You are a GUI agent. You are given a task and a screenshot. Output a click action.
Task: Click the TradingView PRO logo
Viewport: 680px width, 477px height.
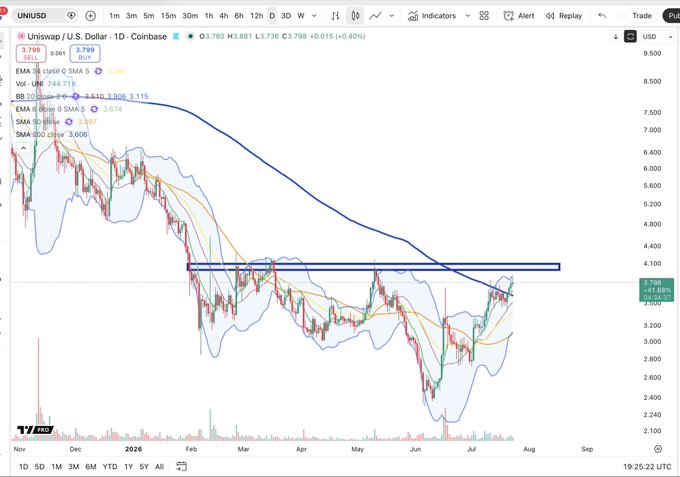(35, 430)
